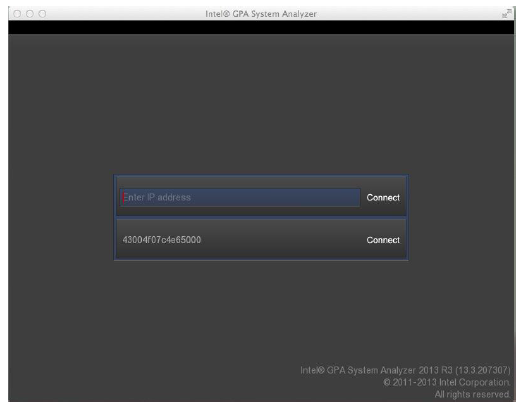
Task: Select the 43004f07c4e65000 device ID text
Action: coord(162,240)
